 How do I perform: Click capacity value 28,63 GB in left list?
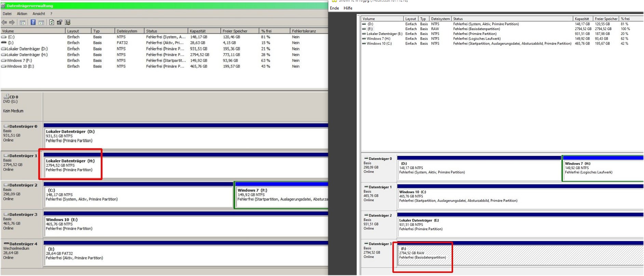point(198,43)
